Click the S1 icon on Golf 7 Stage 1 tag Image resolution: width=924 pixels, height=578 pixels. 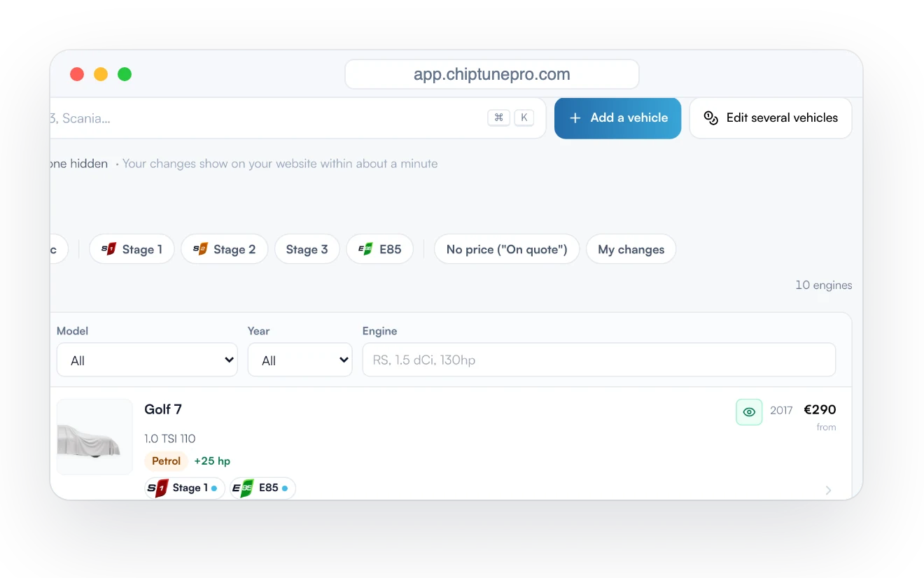tap(157, 488)
